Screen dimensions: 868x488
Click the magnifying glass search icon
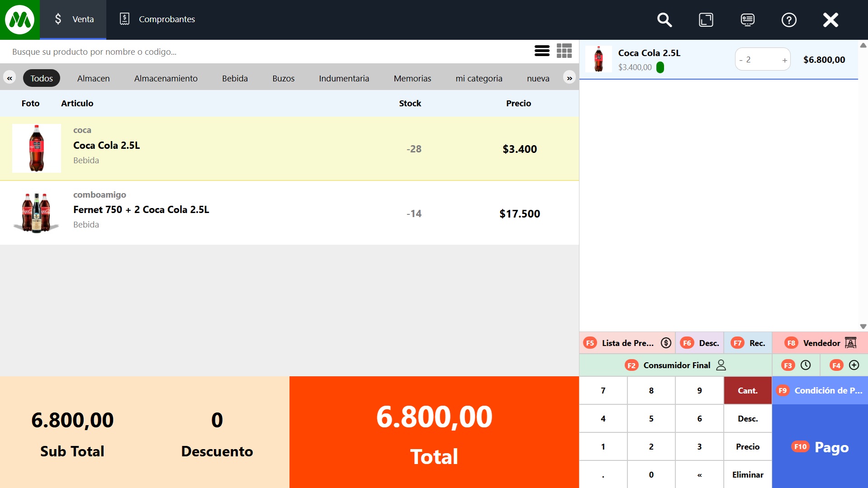point(664,20)
